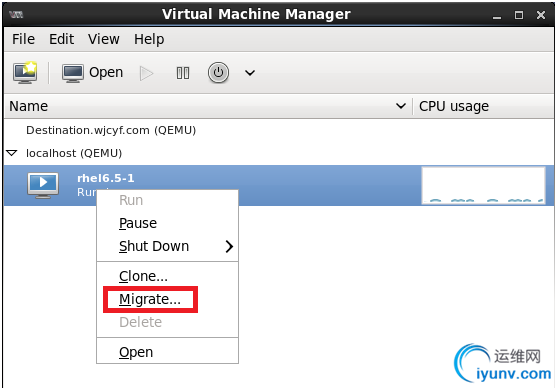Click the Run play toolbar icon
This screenshot has height=390, width=557.
(146, 73)
